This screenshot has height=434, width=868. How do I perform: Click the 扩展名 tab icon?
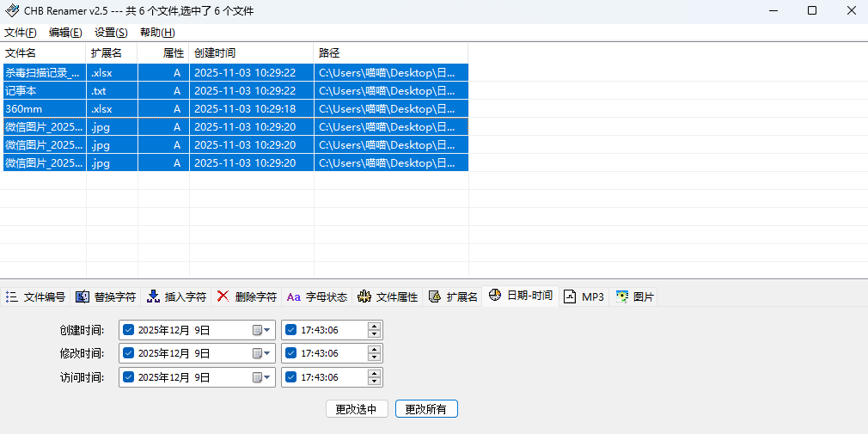click(435, 296)
